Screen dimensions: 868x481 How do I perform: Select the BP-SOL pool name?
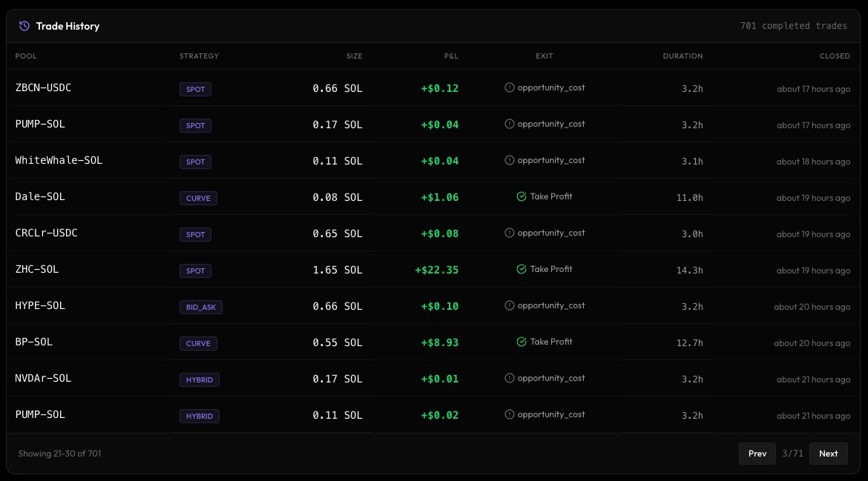coord(34,342)
